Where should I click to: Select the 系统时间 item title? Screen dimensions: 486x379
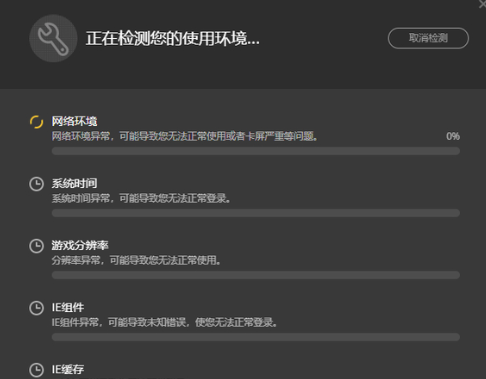point(74,183)
